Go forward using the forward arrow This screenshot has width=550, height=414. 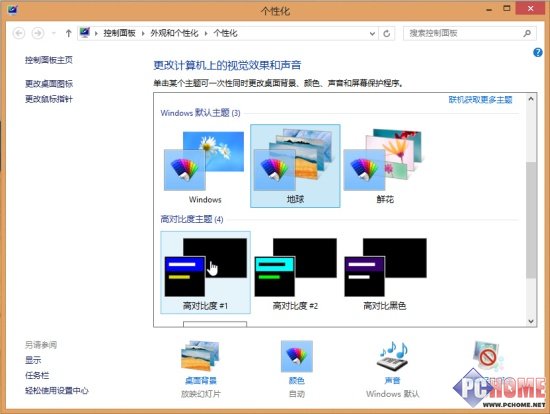pos(38,33)
